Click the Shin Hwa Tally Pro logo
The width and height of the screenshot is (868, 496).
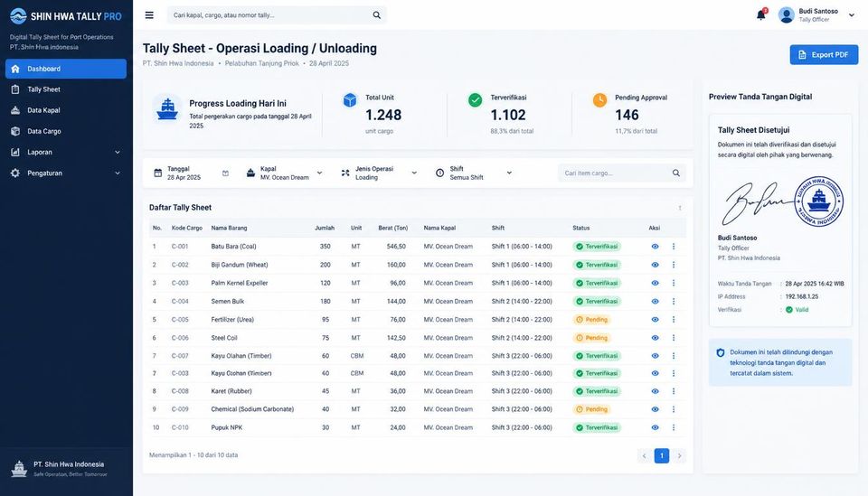pos(66,16)
